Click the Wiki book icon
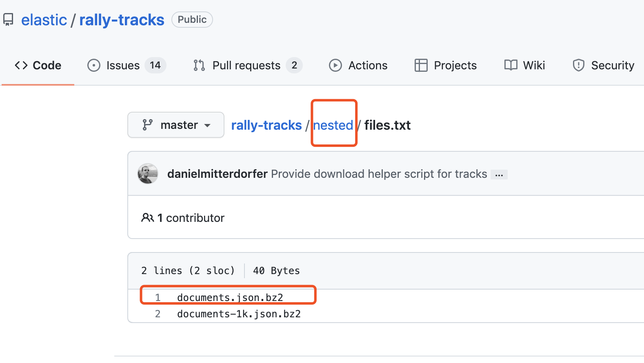644x363 pixels. coord(511,65)
